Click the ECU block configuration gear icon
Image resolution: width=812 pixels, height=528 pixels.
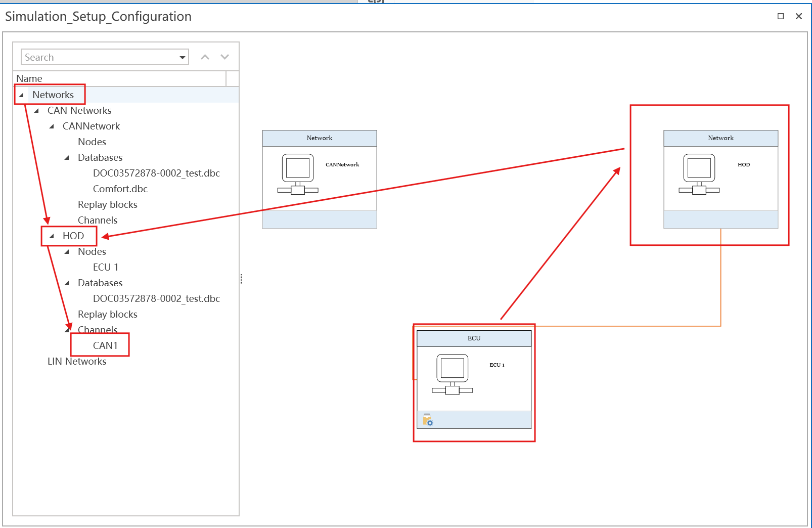(428, 420)
